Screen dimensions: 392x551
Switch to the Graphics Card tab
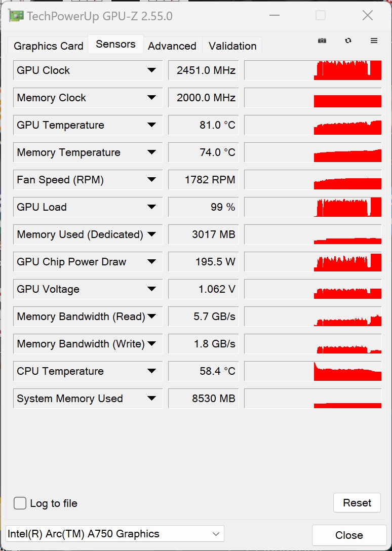point(49,46)
